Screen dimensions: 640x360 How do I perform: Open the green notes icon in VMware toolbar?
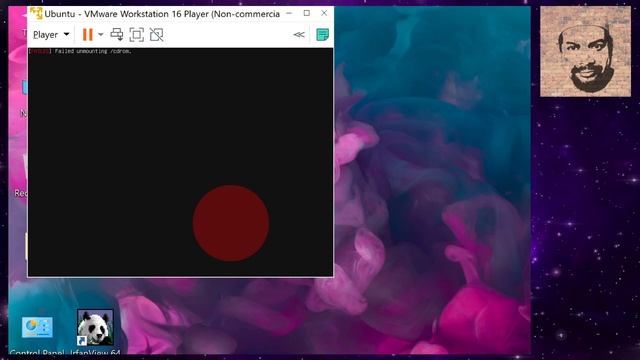322,35
